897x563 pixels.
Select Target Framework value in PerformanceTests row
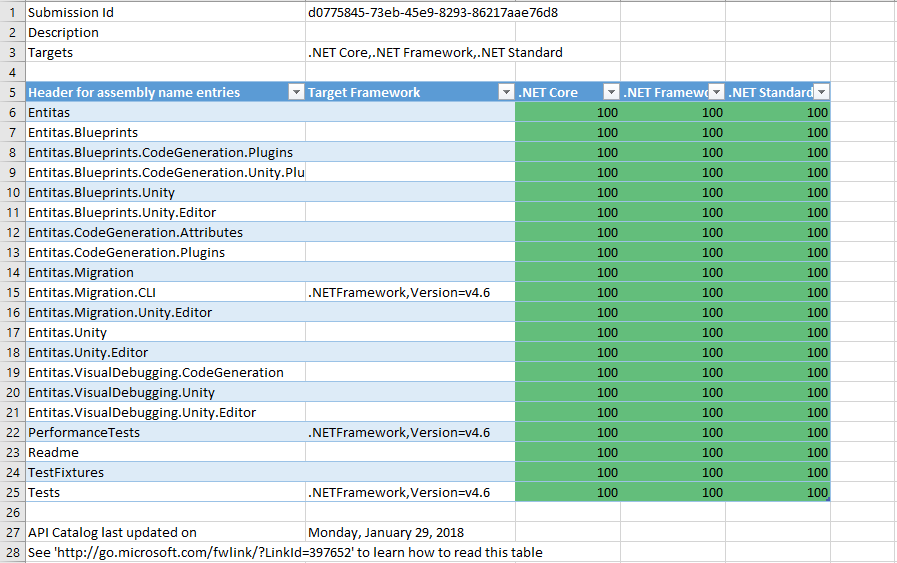[x=410, y=433]
